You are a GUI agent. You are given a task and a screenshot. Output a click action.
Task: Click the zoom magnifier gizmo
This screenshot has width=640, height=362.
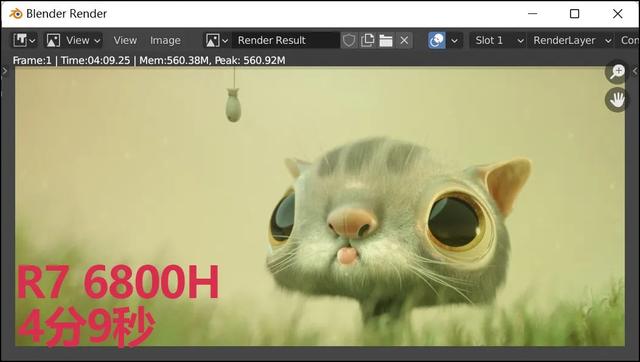617,72
